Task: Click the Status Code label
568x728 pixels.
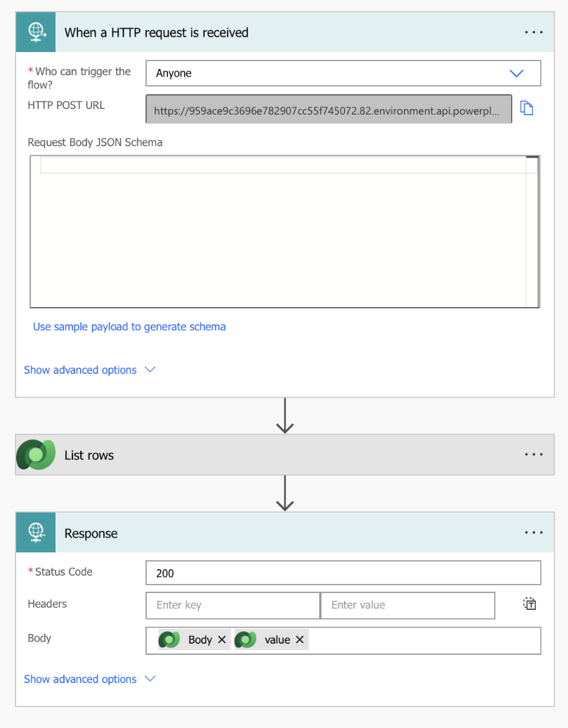Action: [x=64, y=571]
